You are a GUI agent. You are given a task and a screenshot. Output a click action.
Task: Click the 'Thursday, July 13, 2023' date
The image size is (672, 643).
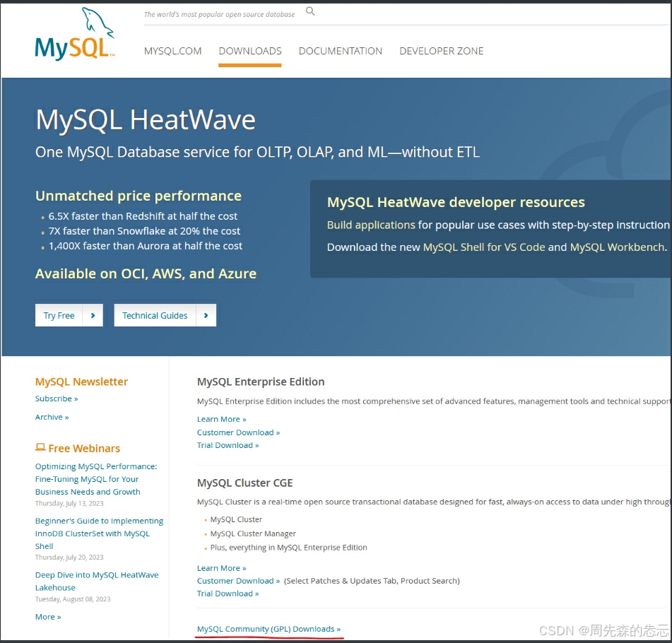(x=69, y=503)
